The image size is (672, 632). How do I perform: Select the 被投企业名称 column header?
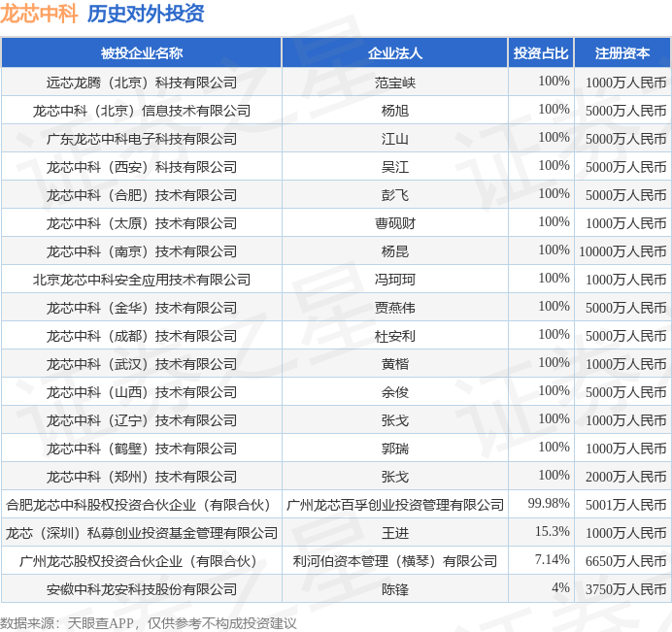[142, 53]
